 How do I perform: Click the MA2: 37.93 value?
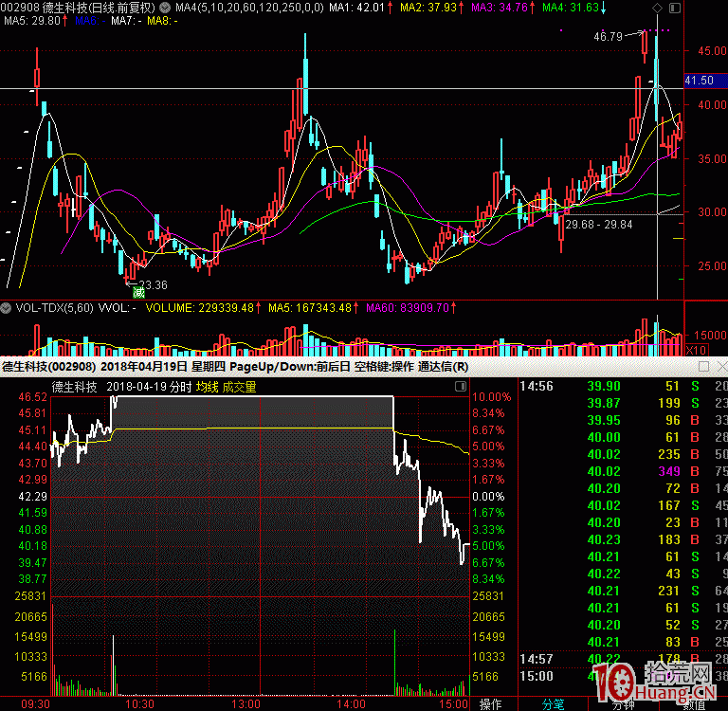point(428,8)
